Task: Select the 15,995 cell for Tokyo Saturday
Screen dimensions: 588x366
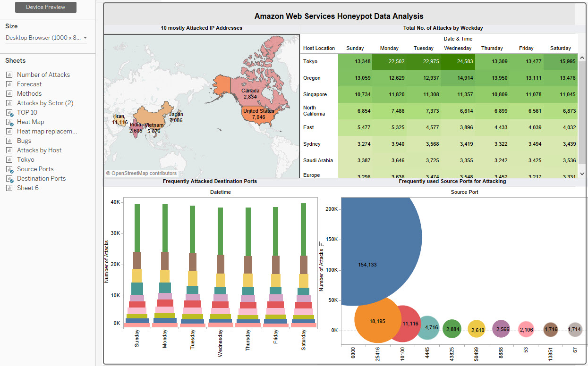Action: click(560, 62)
